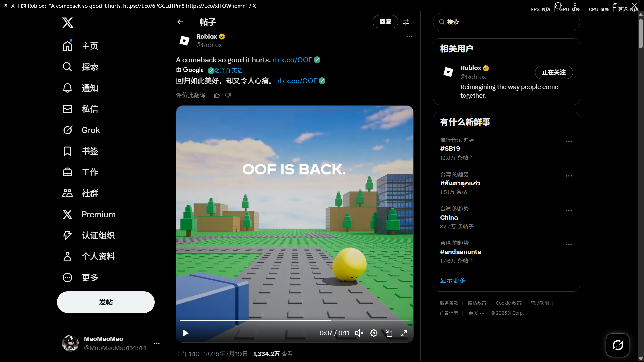Open the post's three-dot options menu
The image size is (644, 362).
pos(409,36)
